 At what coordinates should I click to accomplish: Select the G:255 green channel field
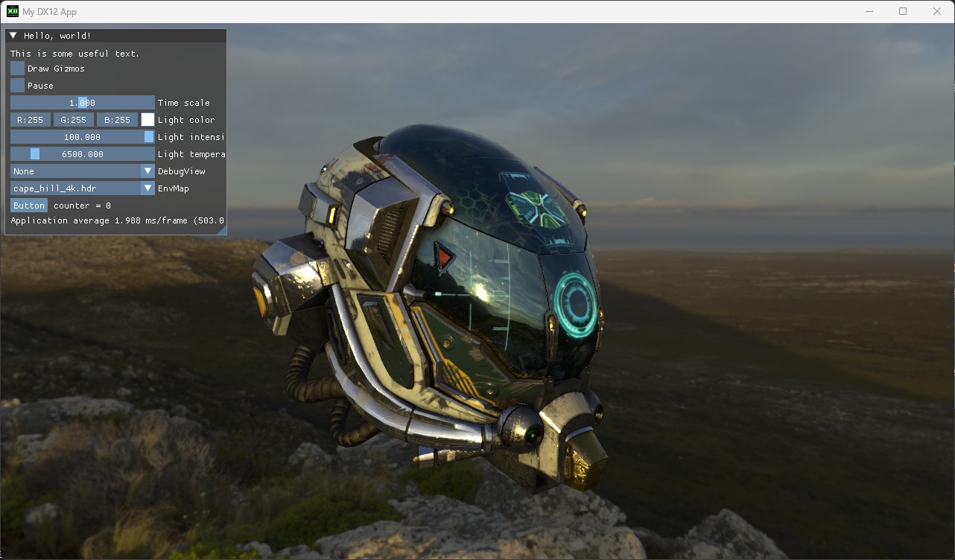(74, 120)
